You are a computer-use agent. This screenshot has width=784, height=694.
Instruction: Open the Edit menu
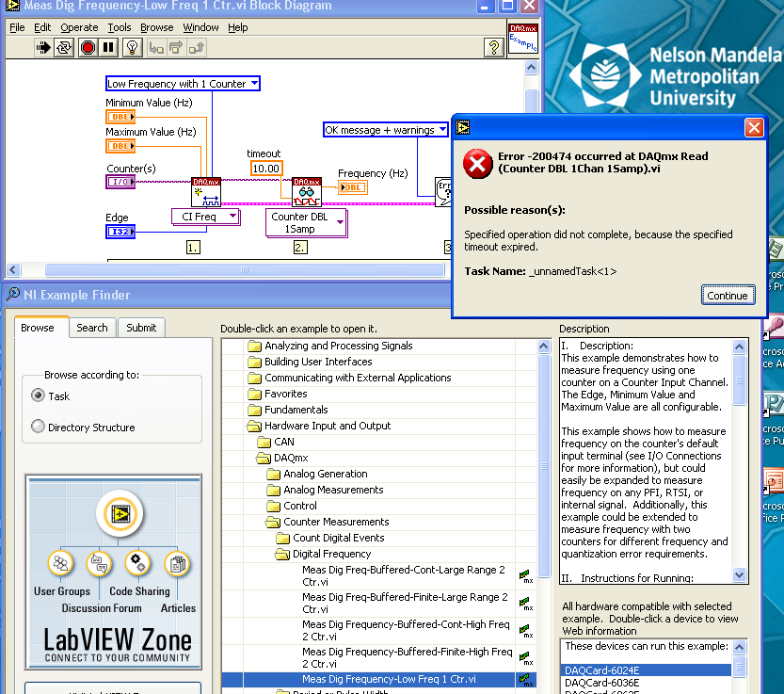coord(42,27)
